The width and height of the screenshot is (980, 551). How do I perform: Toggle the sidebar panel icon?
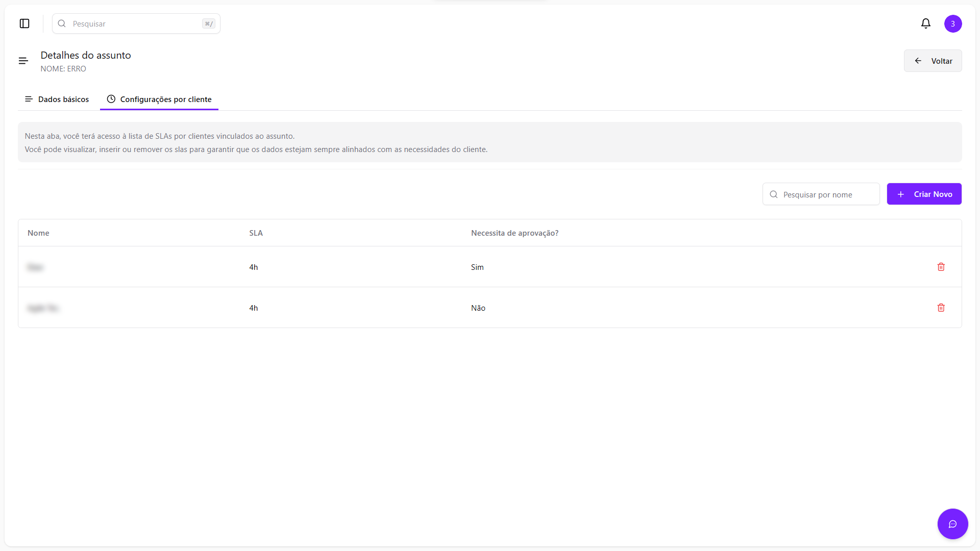click(24, 23)
